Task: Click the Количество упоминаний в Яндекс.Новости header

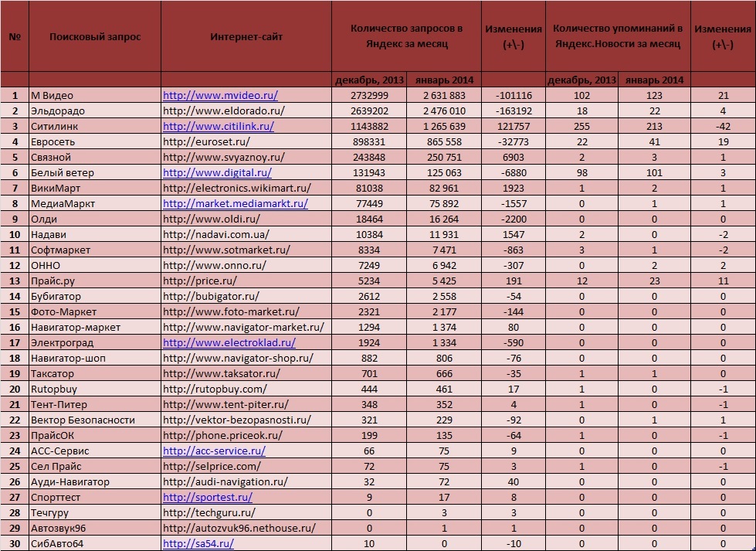Action: click(618, 36)
